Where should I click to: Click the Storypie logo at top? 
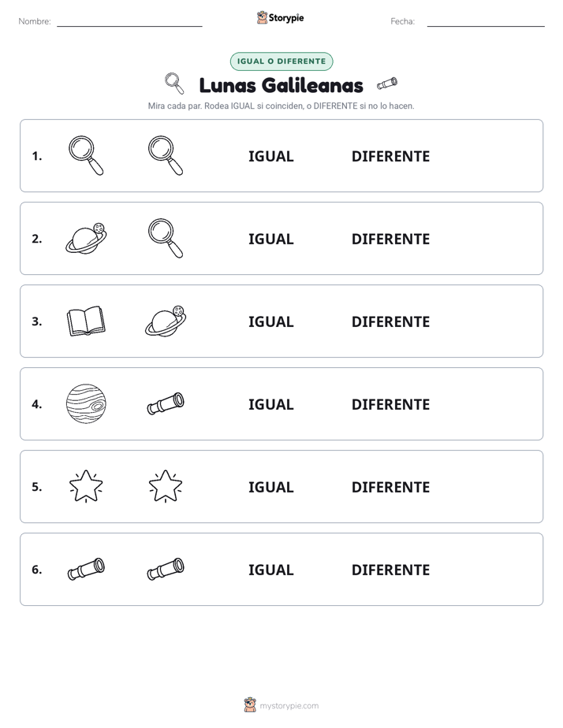click(281, 17)
